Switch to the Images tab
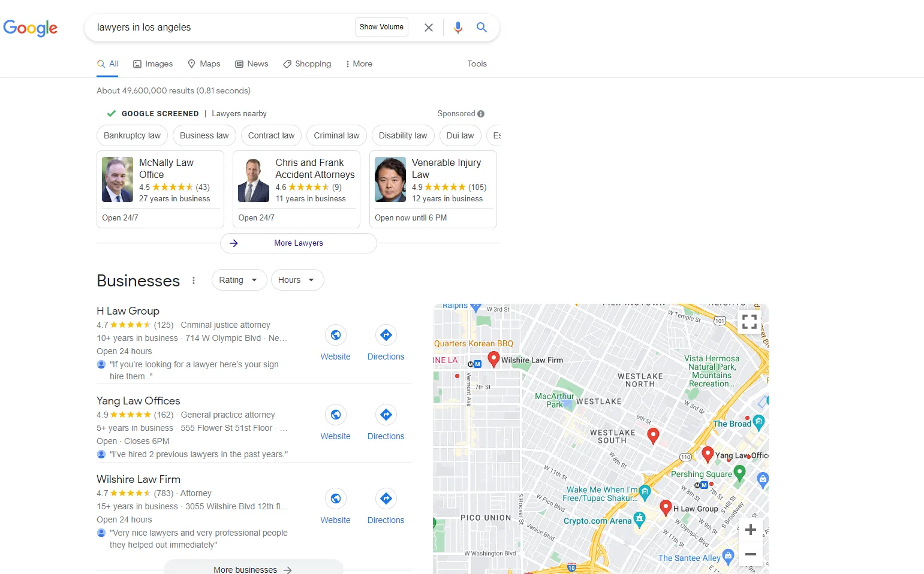The height and width of the screenshot is (574, 924). 153,64
